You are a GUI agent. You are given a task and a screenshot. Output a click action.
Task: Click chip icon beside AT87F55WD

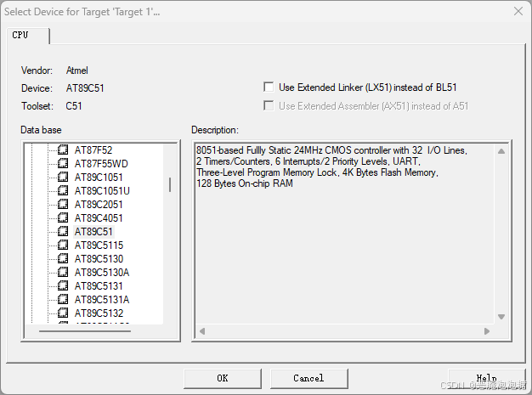point(63,163)
